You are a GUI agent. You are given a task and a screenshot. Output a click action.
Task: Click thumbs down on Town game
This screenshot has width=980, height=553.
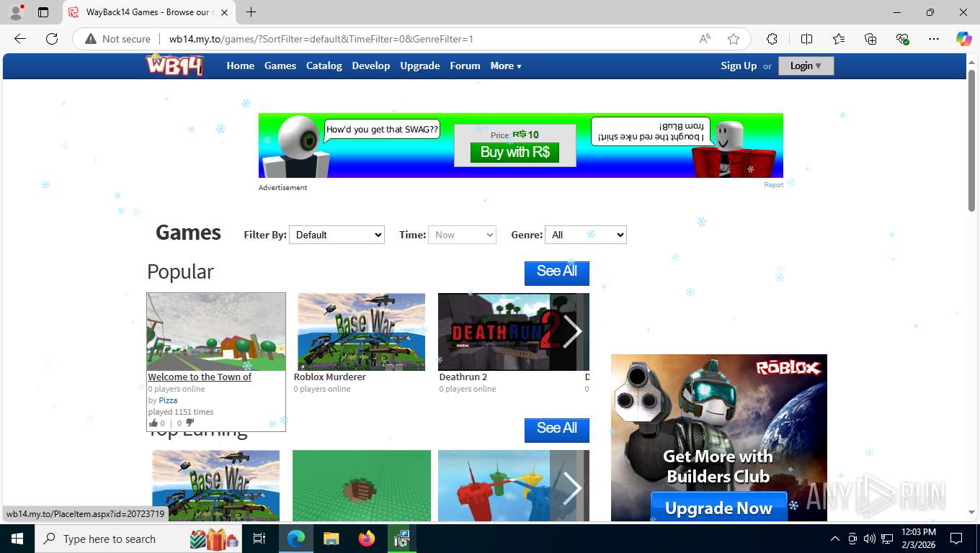(x=190, y=423)
